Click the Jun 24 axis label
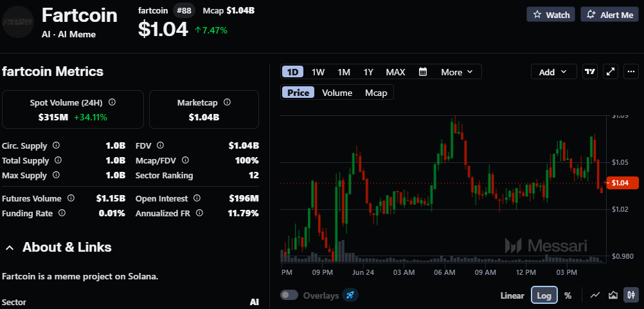 tap(363, 272)
